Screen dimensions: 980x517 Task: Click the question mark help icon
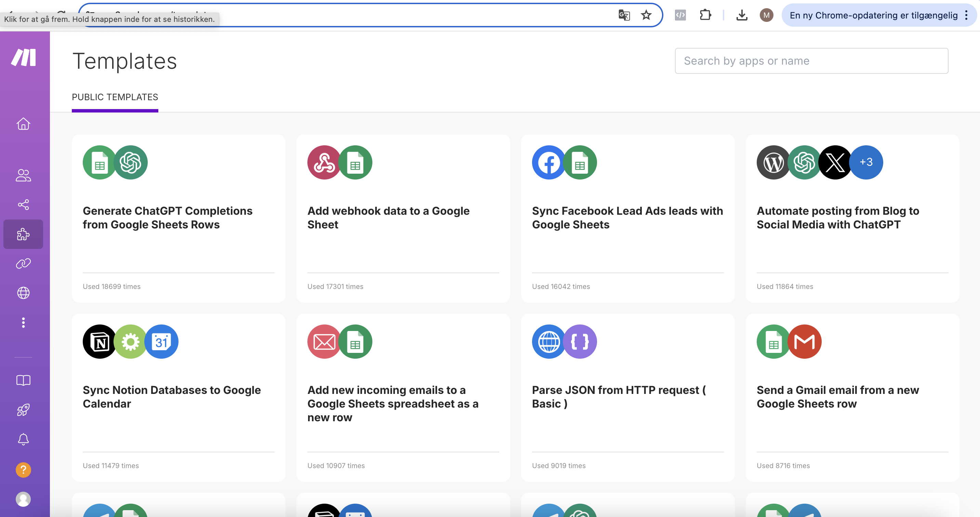pos(23,470)
